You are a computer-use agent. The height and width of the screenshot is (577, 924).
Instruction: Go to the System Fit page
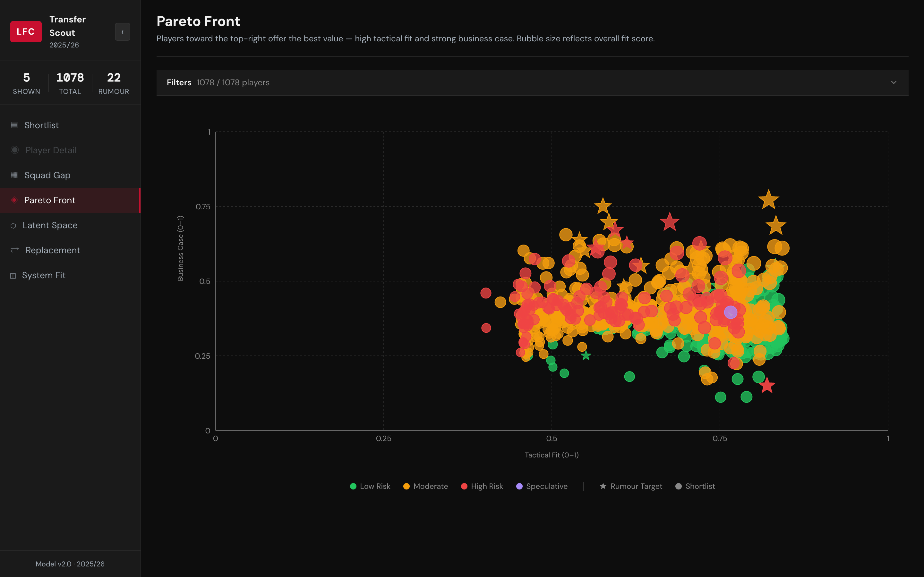click(x=44, y=275)
